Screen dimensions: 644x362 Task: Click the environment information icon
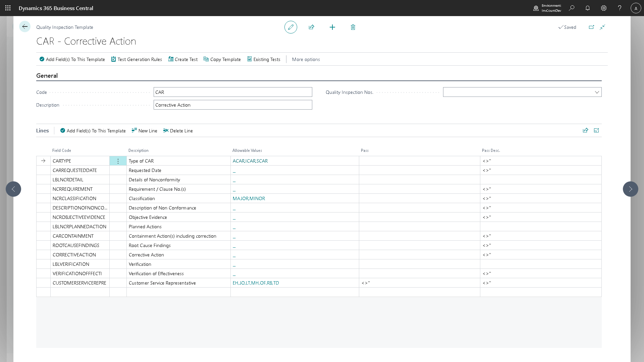(536, 8)
